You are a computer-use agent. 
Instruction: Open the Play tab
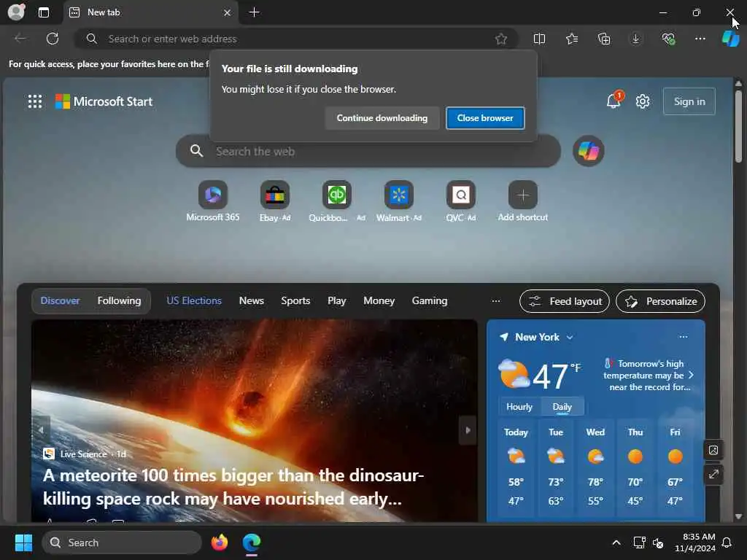(x=336, y=301)
